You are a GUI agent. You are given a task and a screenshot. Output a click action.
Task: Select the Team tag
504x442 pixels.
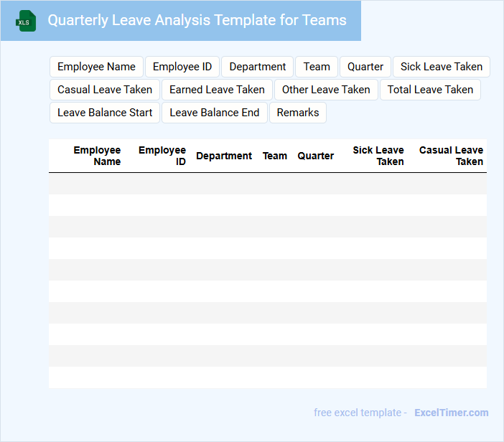pos(317,67)
